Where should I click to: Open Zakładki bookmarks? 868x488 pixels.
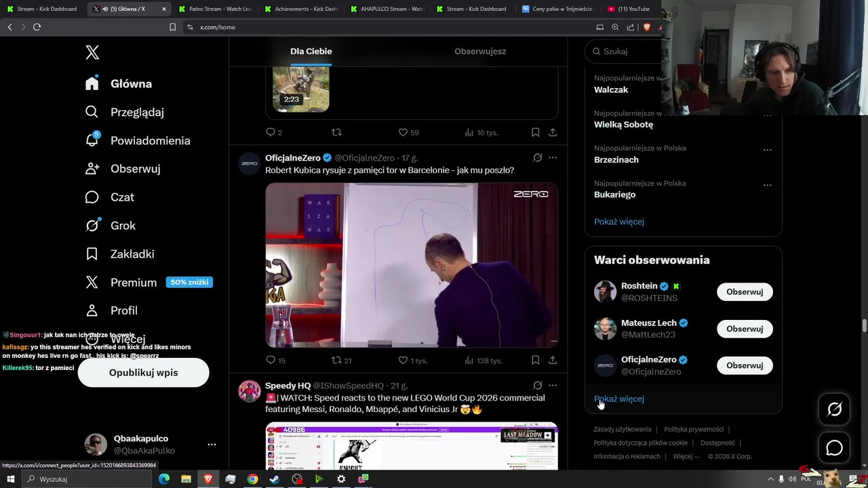tap(120, 254)
